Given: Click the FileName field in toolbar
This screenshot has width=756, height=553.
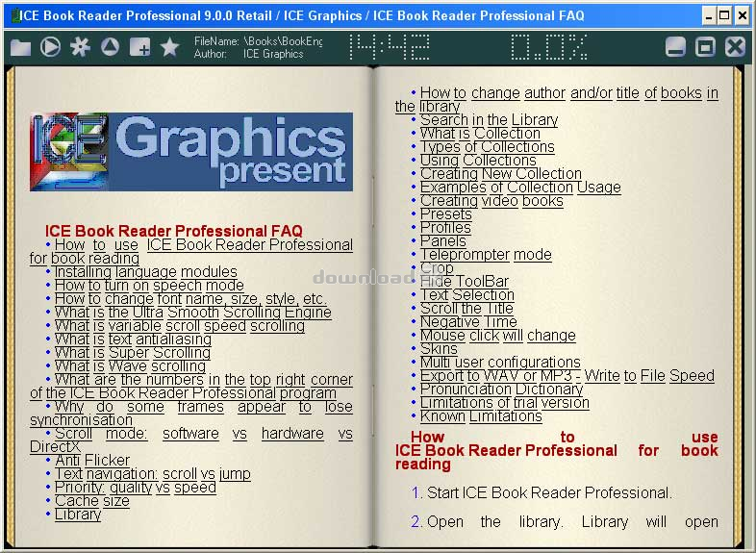Looking at the screenshot, I should 259,41.
